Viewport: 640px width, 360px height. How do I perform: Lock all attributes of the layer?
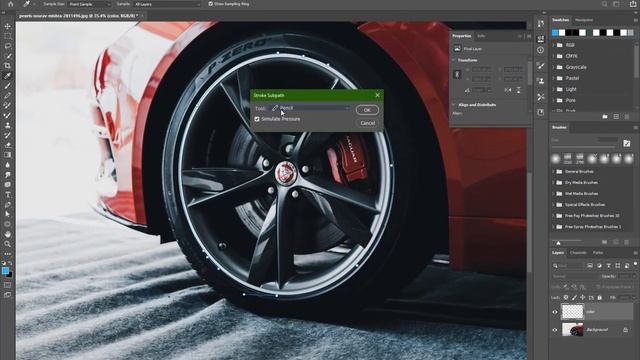pyautogui.click(x=600, y=298)
